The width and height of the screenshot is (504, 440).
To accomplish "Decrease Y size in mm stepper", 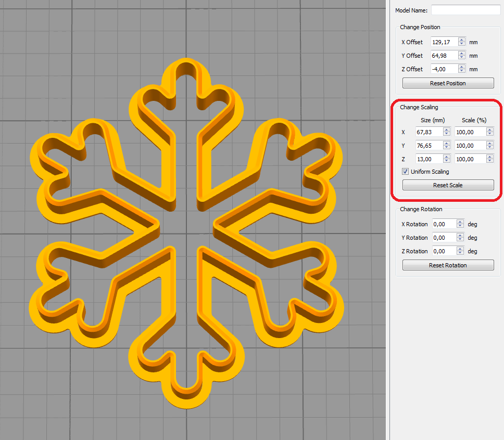I will pyautogui.click(x=446, y=148).
